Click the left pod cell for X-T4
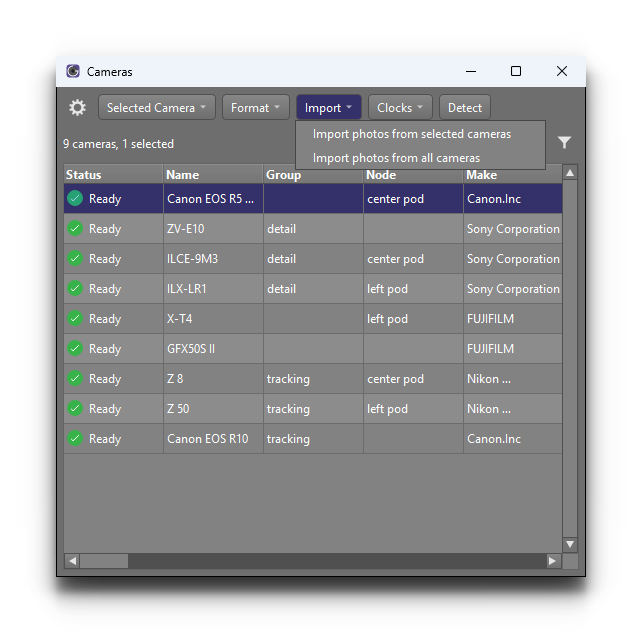The height and width of the screenshot is (633, 642). 413,318
